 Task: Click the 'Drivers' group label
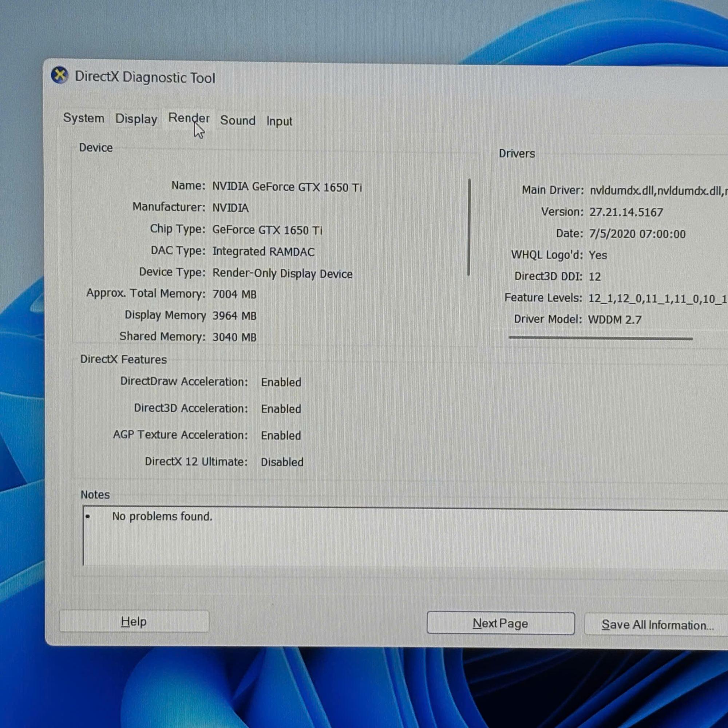click(517, 153)
